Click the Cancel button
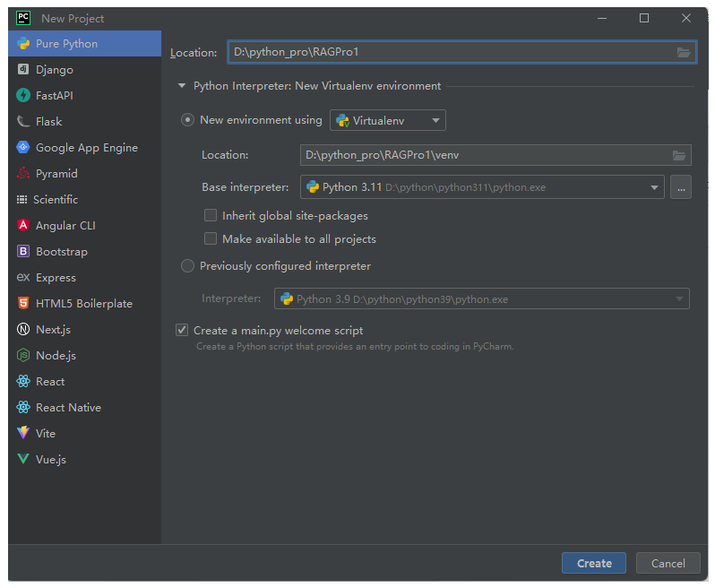This screenshot has height=588, width=715. 668,563
